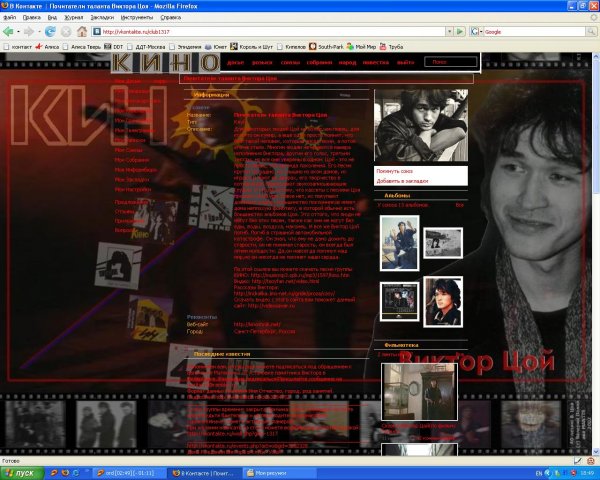Launch Firefox from the quick launch bar
Screen dimensions: 600x480
pos(65,473)
